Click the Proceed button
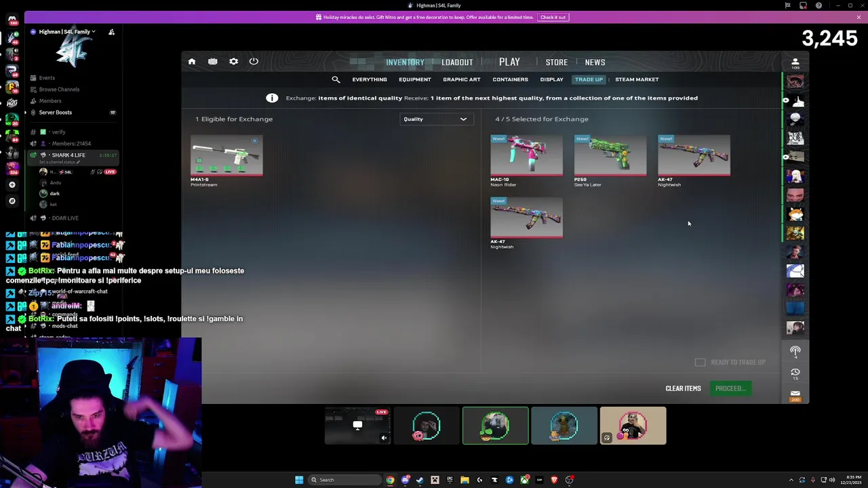Screen dimensions: 868x488 click(x=730, y=388)
